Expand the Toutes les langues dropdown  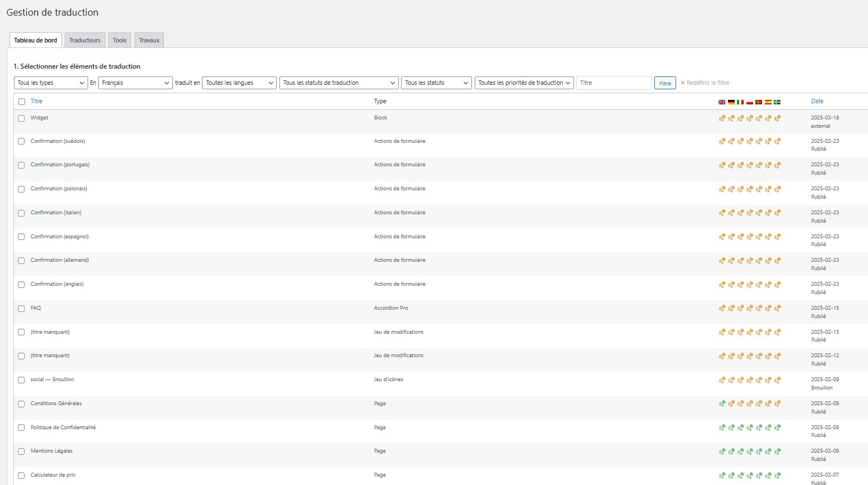pyautogui.click(x=239, y=83)
